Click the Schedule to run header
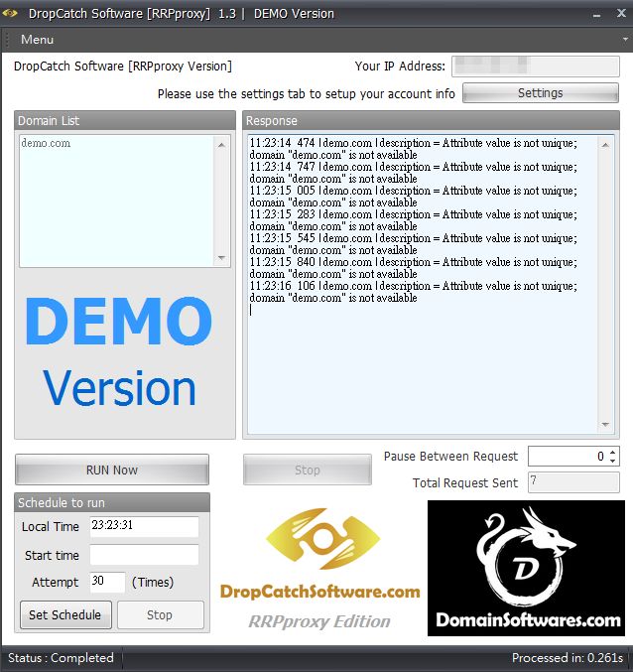This screenshot has width=633, height=672. point(112,502)
